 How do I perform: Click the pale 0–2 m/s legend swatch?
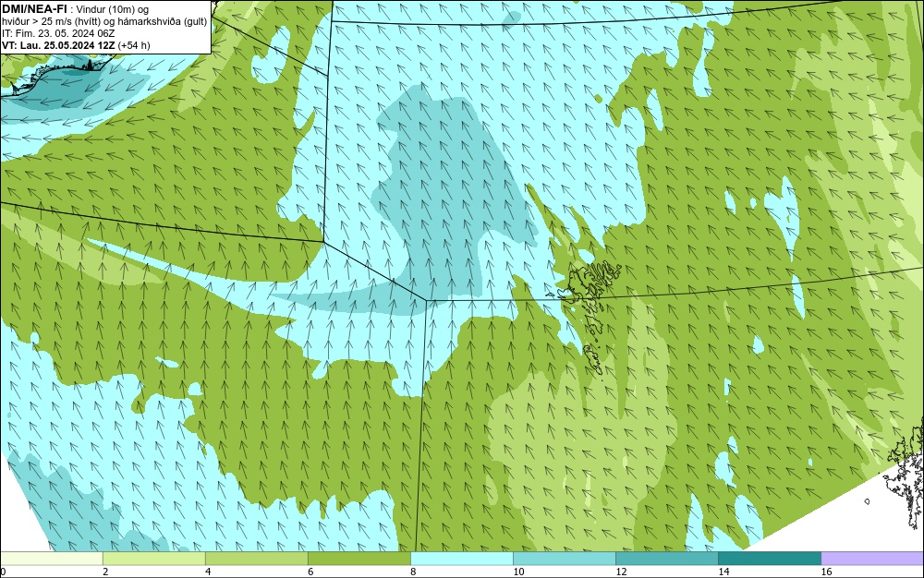[x=51, y=558]
